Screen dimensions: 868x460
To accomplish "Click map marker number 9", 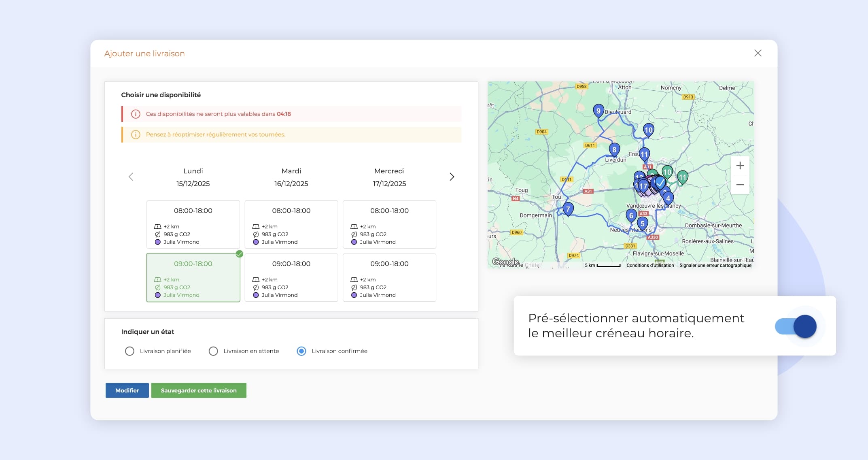I will [598, 111].
